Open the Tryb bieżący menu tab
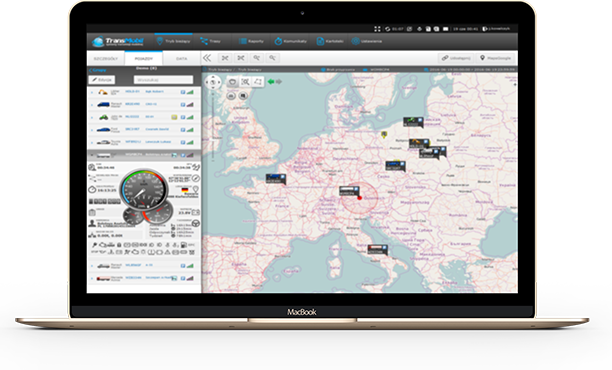Image resolution: width=612 pixels, height=370 pixels. pyautogui.click(x=174, y=41)
